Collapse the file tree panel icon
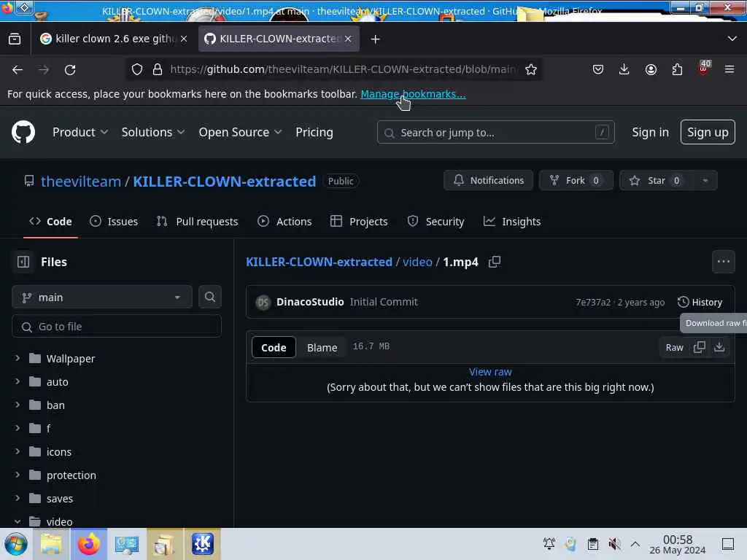Viewport: 747px width, 560px height. [23, 262]
